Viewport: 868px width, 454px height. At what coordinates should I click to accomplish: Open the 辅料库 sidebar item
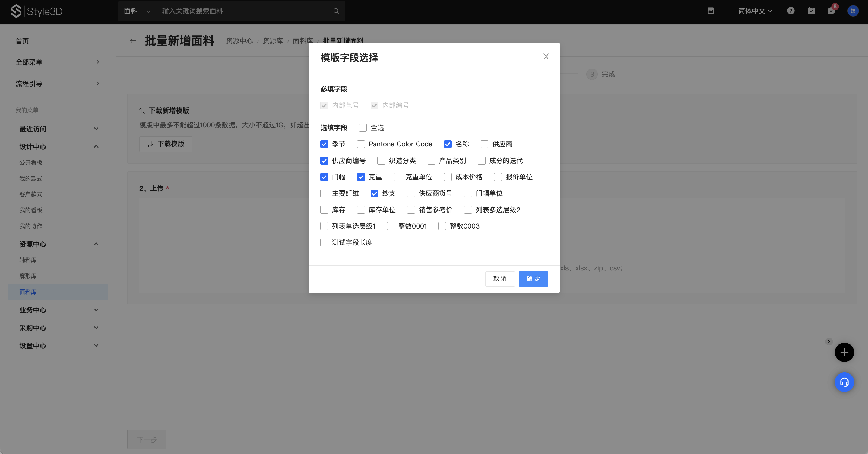pos(28,260)
